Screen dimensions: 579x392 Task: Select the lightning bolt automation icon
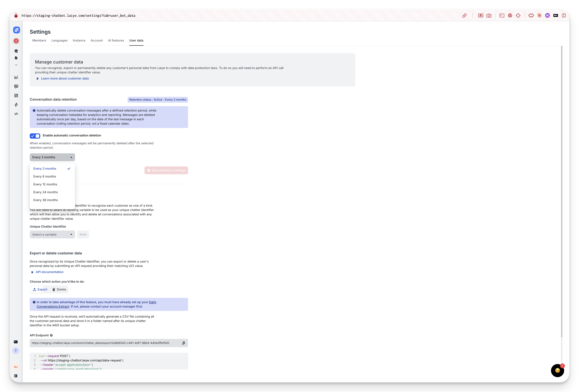point(16,105)
